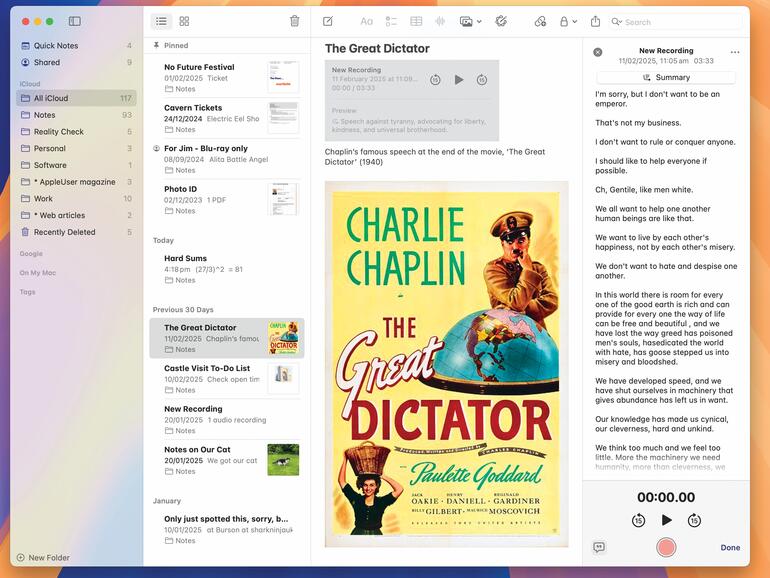Open the lock note dropdown
The image size is (770, 578).
(568, 21)
